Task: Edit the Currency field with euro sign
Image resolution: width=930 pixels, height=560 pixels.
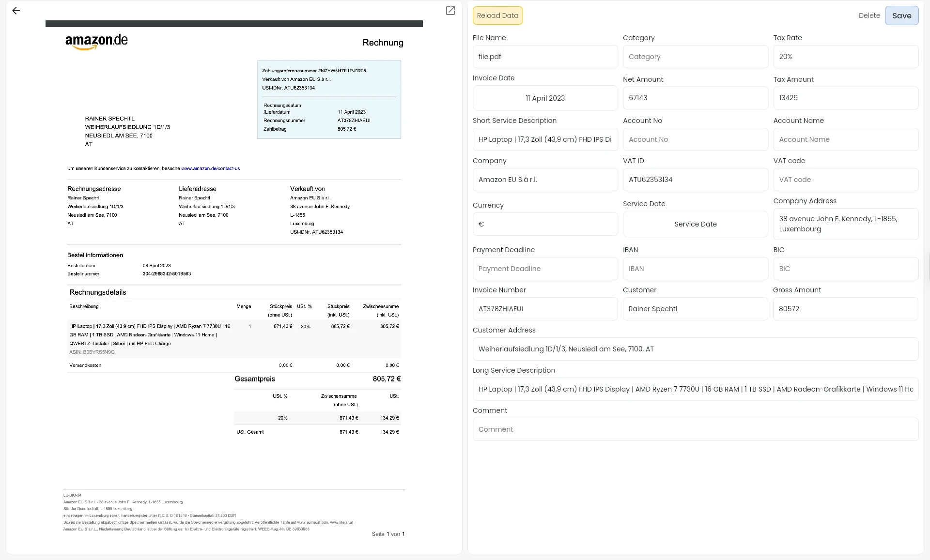Action: [x=545, y=224]
